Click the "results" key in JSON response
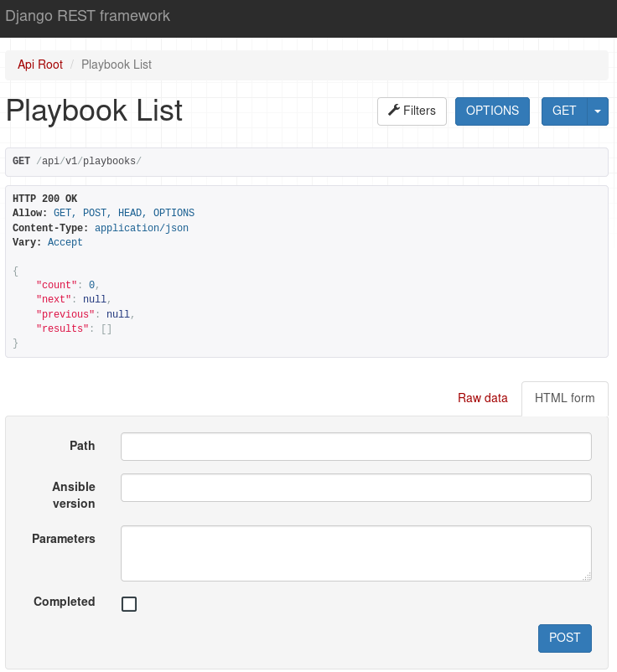Screen dimensions: 617x672 coord(63,328)
